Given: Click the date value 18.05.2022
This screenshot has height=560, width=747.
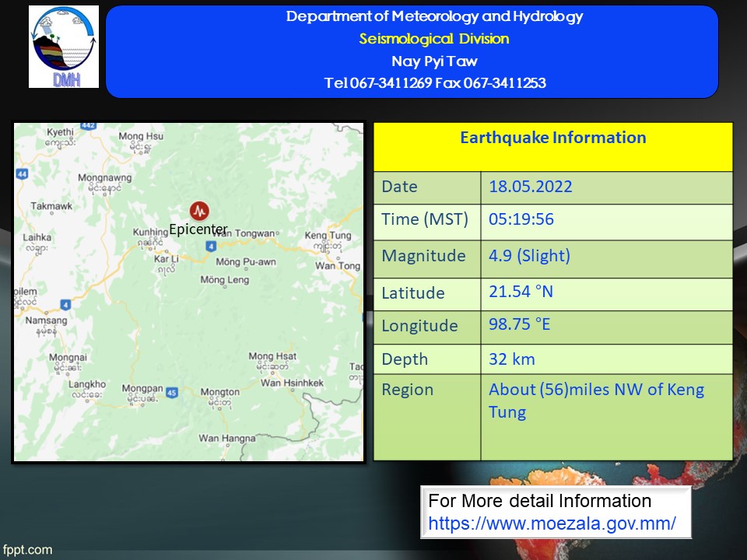Looking at the screenshot, I should pos(530,186).
